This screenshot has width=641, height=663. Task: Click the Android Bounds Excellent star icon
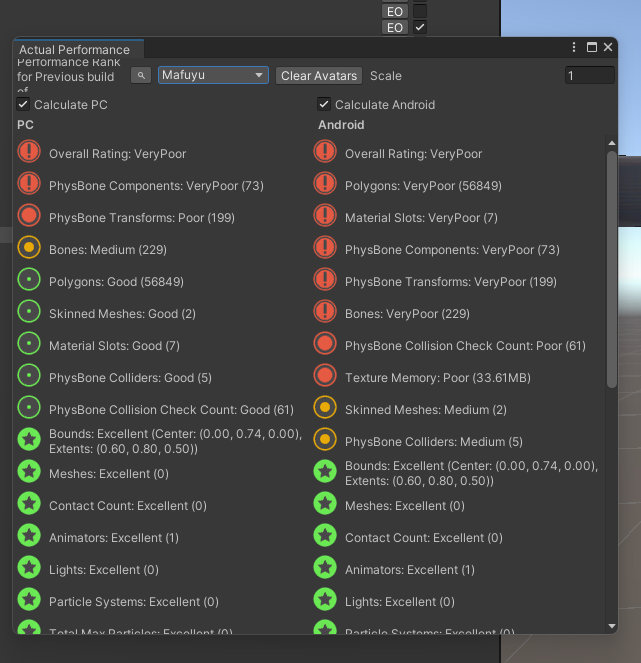[325, 471]
